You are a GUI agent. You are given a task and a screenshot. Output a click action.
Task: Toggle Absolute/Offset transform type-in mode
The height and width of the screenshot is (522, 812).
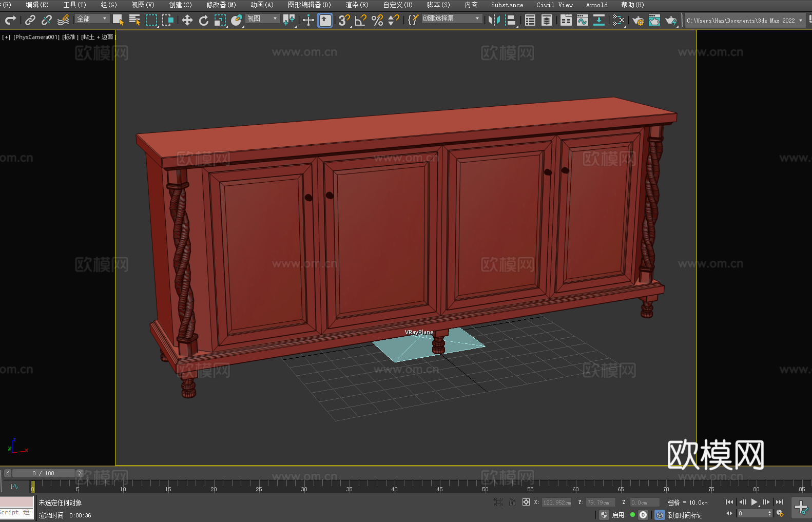pos(526,502)
